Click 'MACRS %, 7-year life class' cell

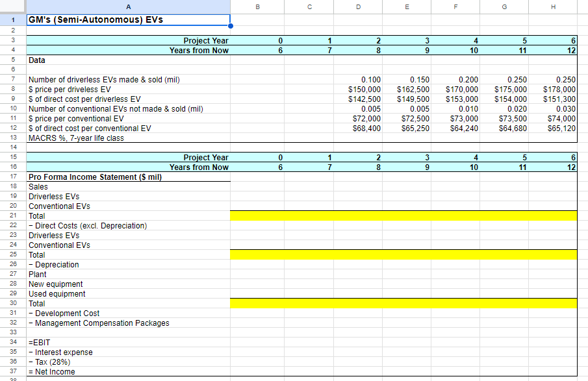pos(128,138)
